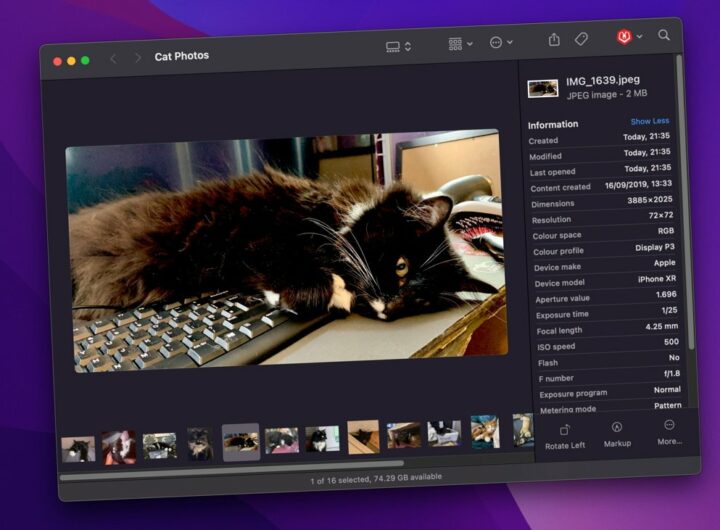The width and height of the screenshot is (720, 530).
Task: Open the More... quick actions
Action: 669,431
